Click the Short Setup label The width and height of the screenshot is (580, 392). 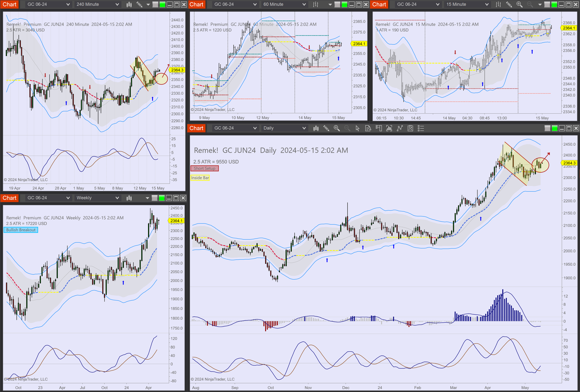pos(204,168)
